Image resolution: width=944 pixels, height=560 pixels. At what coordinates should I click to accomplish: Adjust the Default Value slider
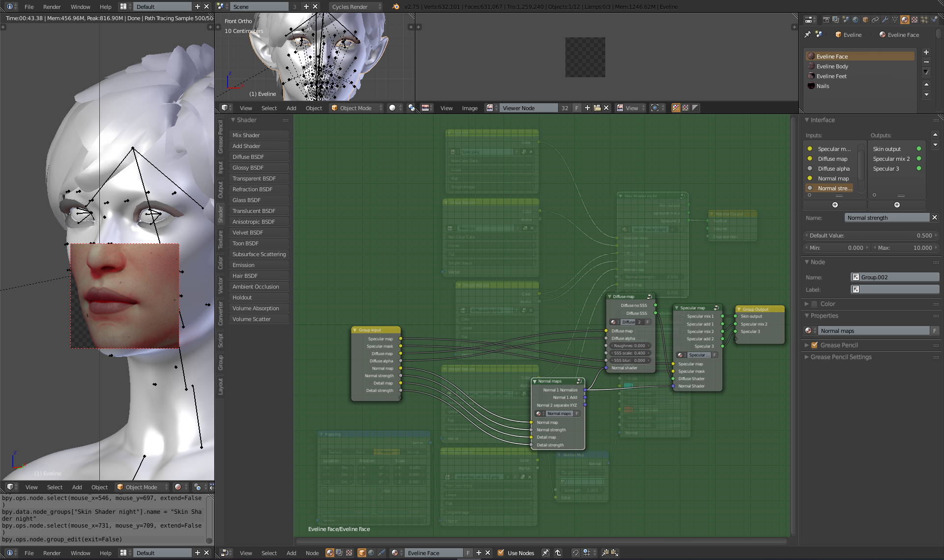click(870, 236)
